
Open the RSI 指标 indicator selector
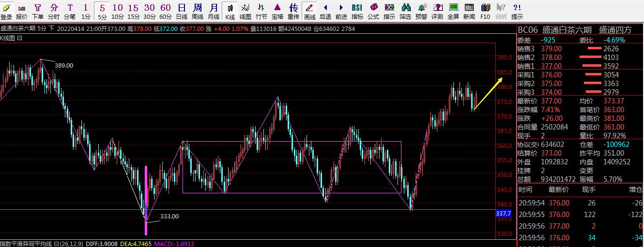point(357,11)
